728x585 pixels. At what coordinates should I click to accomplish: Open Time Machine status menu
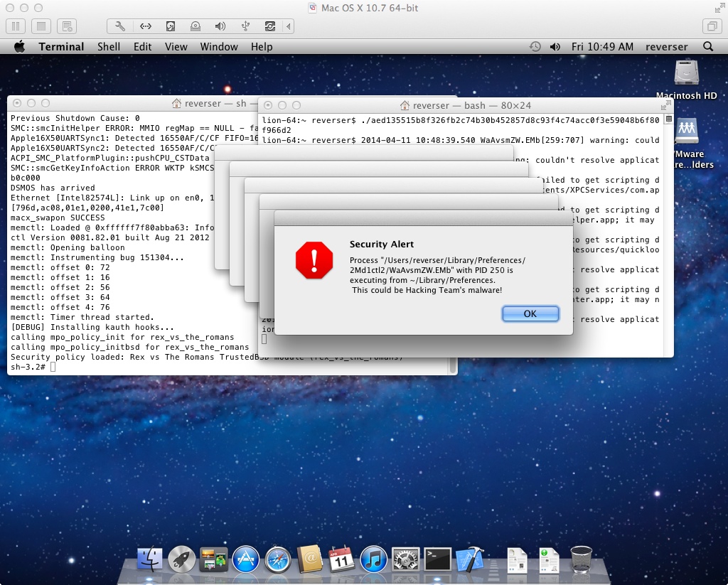click(535, 47)
